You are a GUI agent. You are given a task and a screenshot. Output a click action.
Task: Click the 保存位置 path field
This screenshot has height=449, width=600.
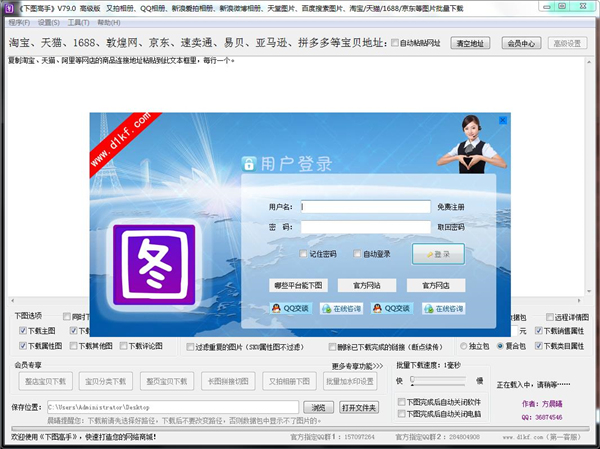173,407
